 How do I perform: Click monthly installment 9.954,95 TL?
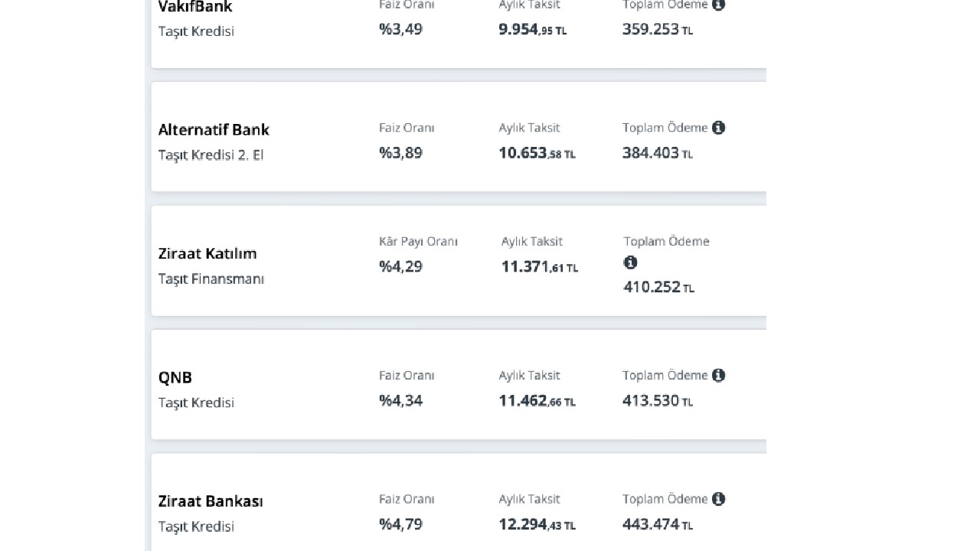(533, 29)
